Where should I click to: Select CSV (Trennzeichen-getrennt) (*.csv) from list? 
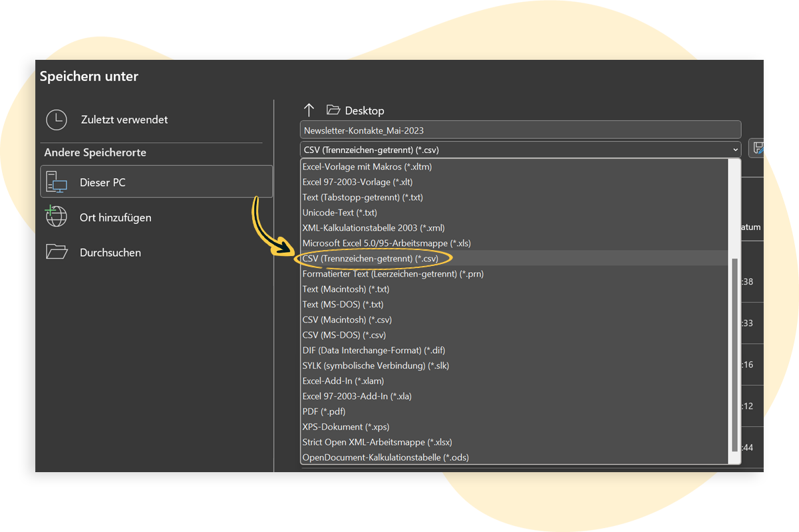coord(371,258)
